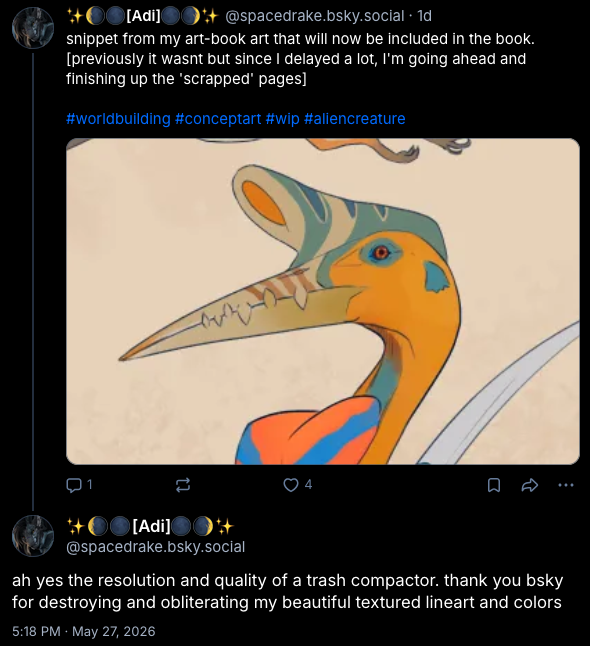Share the post via the arrow icon
This screenshot has height=646, width=590.
tap(529, 485)
